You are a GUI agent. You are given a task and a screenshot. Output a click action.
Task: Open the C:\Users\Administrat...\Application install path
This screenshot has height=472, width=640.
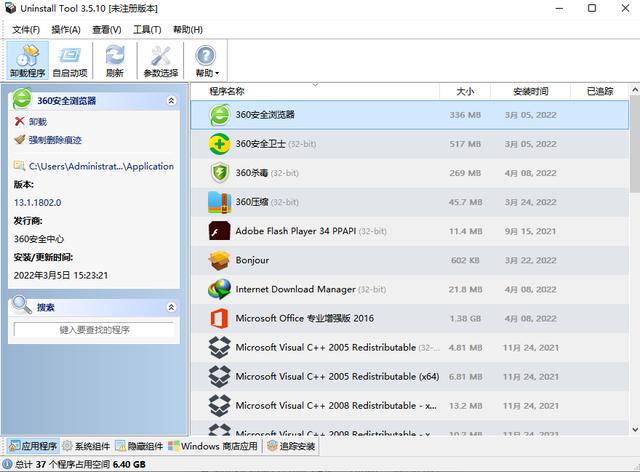101,166
